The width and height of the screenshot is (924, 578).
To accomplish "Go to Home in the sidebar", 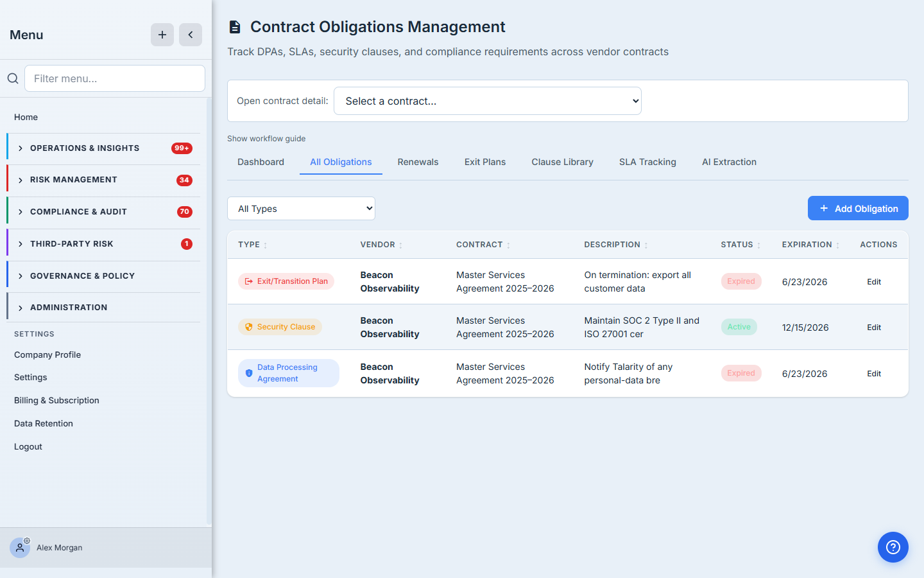I will (x=26, y=117).
